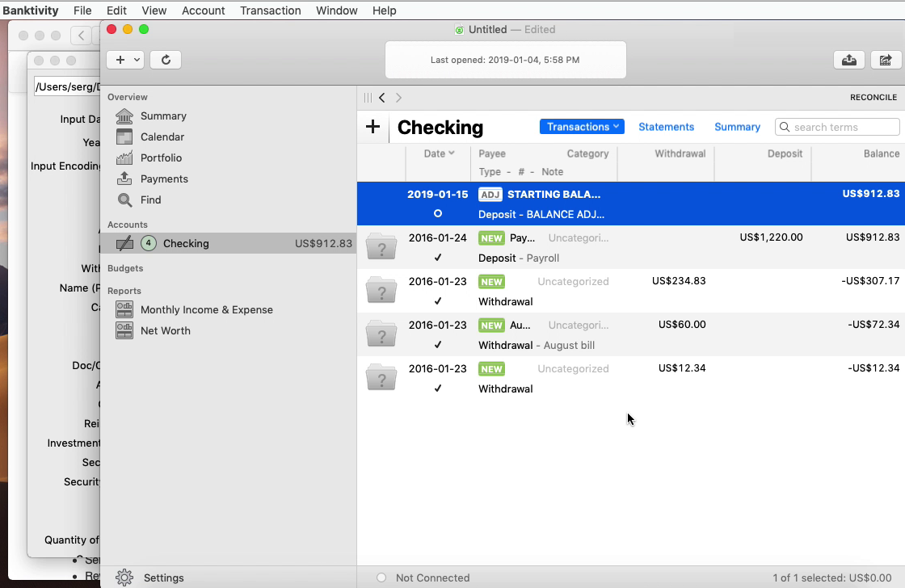Toggle cleared checkmark on US$60.00 row
The width and height of the screenshot is (905, 588).
(x=437, y=345)
